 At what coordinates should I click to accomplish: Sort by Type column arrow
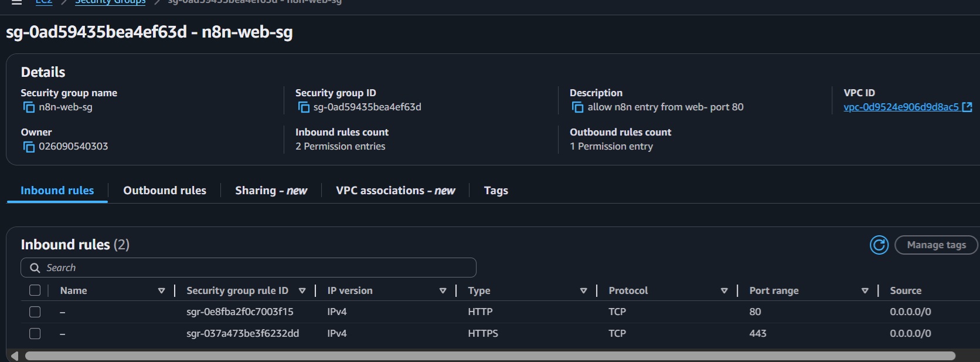coord(583,291)
